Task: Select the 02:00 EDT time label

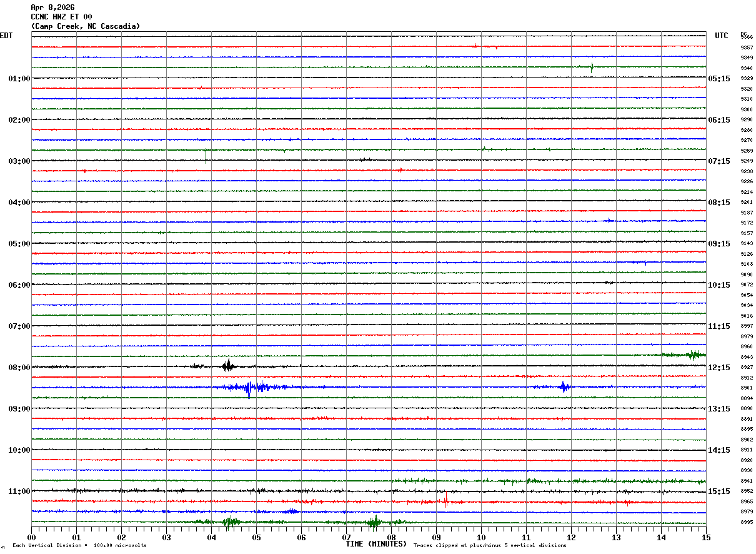Action: (x=19, y=120)
